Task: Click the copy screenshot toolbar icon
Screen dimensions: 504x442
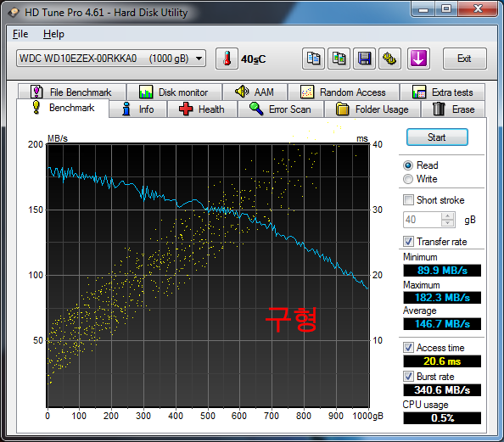Action: click(x=339, y=59)
